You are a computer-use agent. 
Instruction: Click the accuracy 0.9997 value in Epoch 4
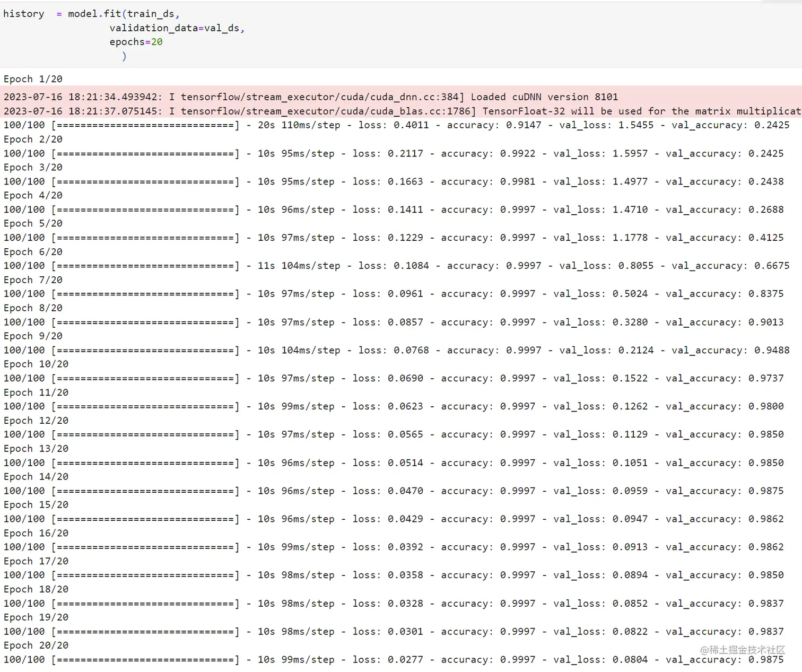518,209
